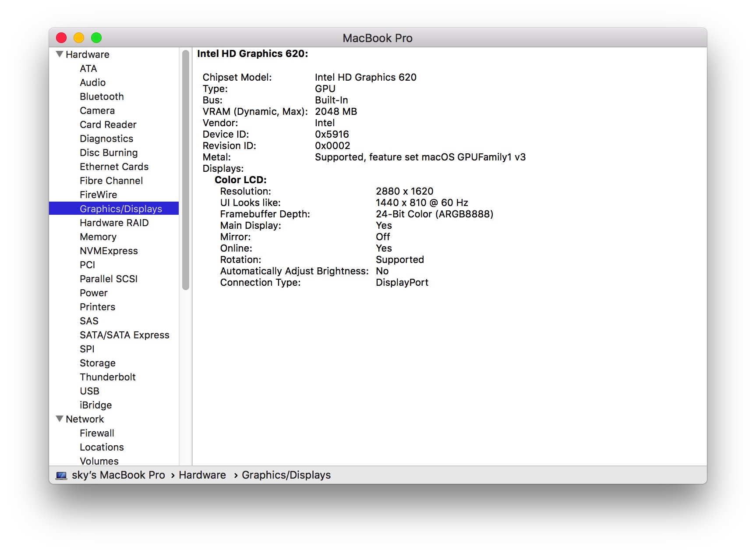Select the highlighted Graphics/Displays row

coord(114,208)
